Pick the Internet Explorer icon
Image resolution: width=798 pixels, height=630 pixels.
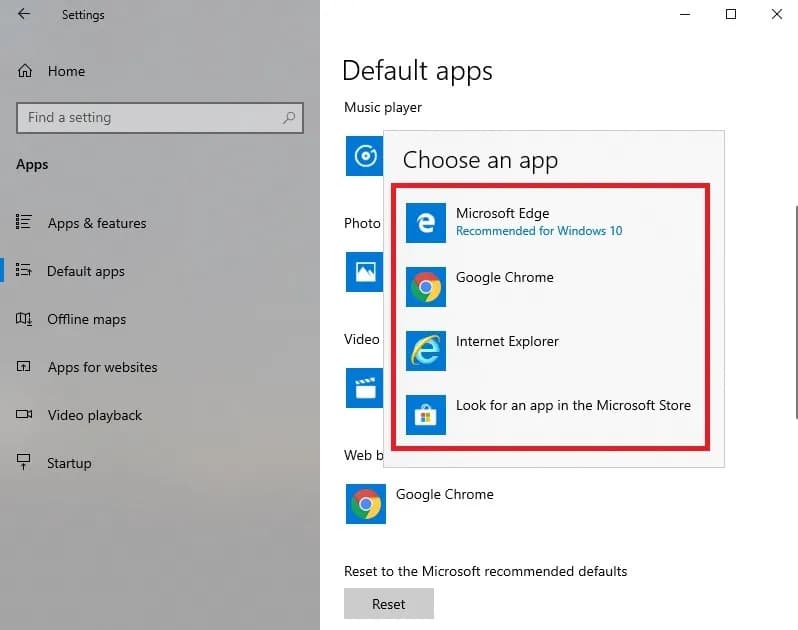tap(426, 351)
